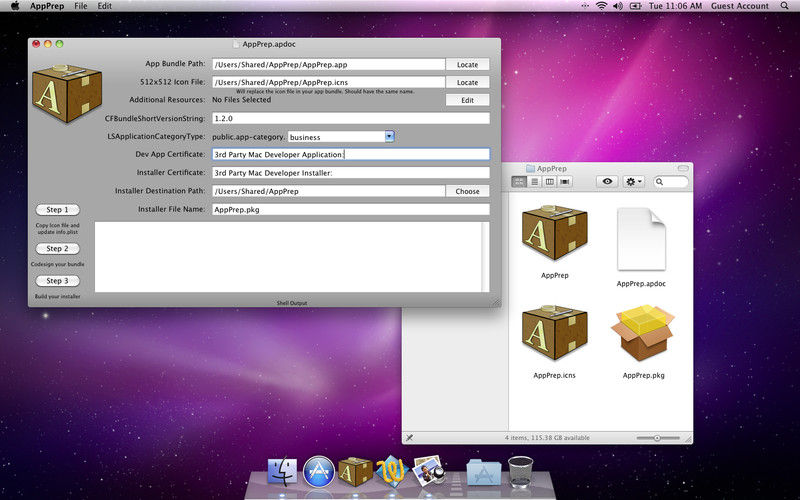This screenshot has width=800, height=500.
Task: Open the Apple menu
Action: point(15,6)
